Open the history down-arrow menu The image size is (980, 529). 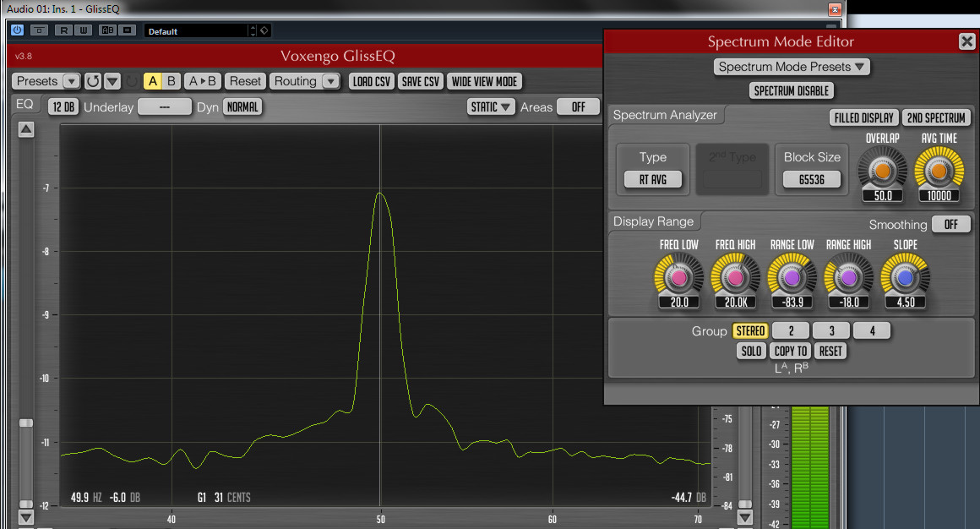tap(112, 81)
